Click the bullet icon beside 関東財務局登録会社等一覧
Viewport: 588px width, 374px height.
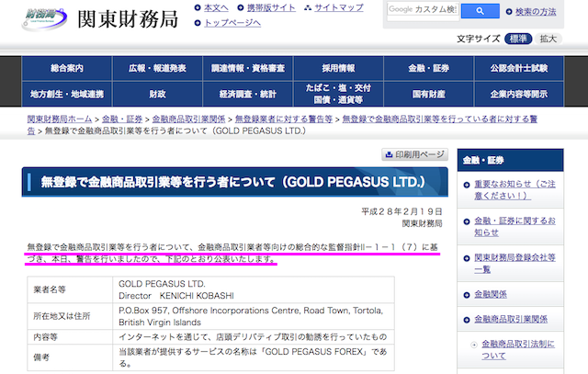[467, 258]
